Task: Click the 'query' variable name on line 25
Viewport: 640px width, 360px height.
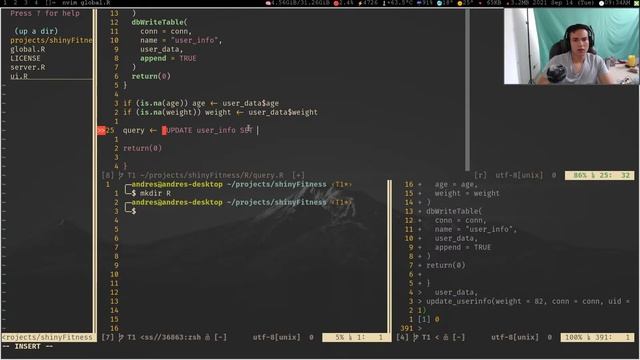Action: point(133,131)
